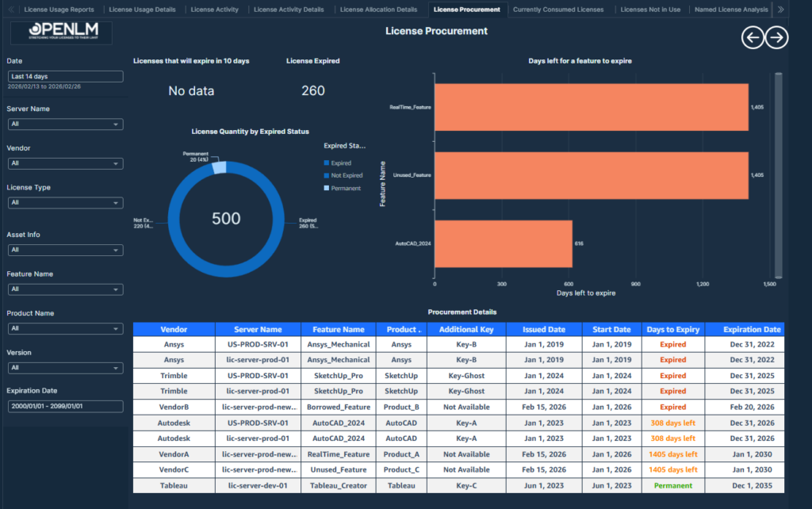Click the Expiration Date range field
This screenshot has width=812, height=509.
coord(65,406)
